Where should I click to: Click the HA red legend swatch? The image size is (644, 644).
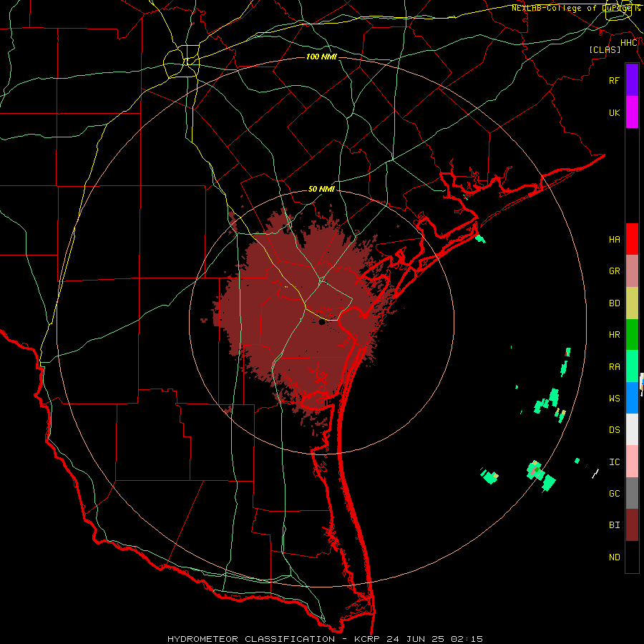coord(632,239)
